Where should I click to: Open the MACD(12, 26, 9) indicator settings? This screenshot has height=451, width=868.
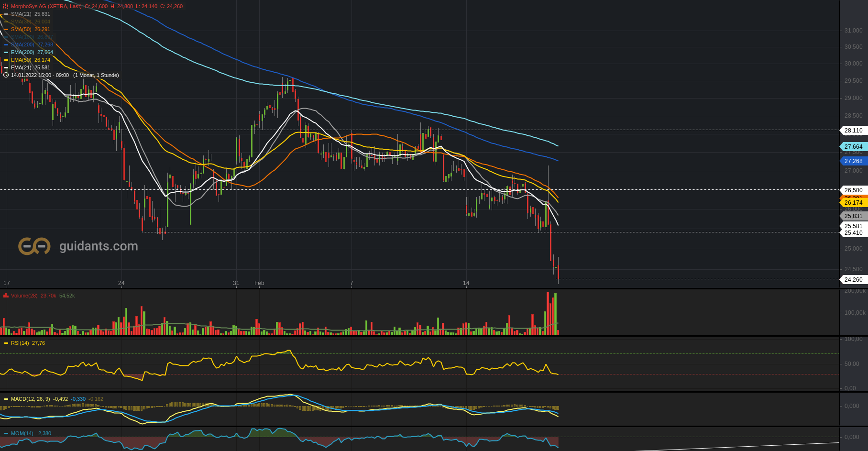point(30,399)
